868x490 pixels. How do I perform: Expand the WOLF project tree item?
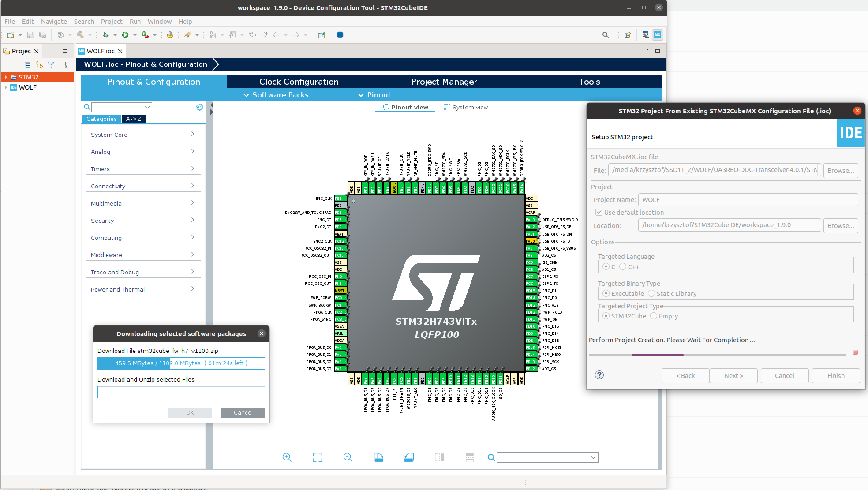(6, 87)
